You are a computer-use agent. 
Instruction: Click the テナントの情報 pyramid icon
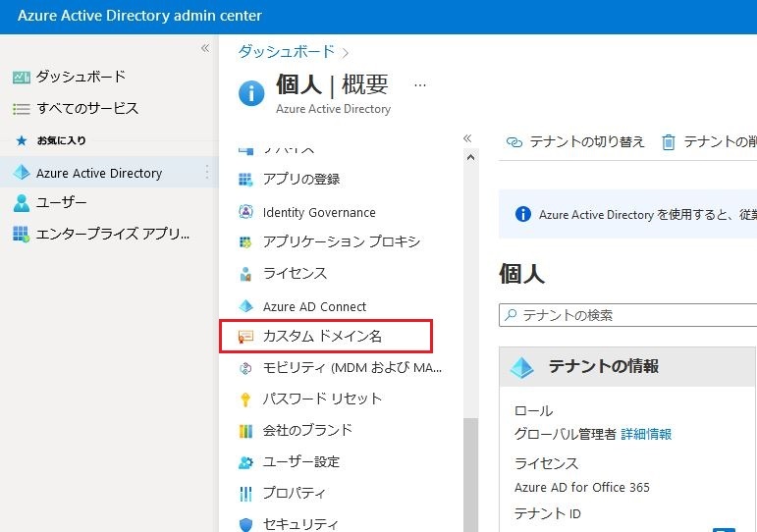pos(522,367)
